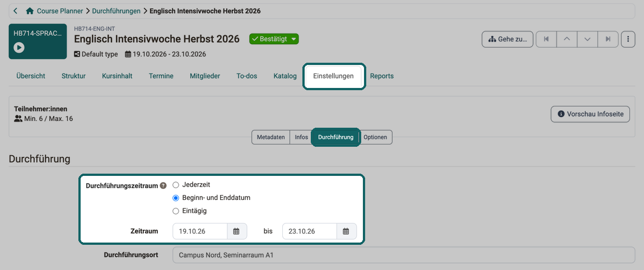644x270 pixels.
Task: Click the start date field 19.10.26
Action: [200, 231]
